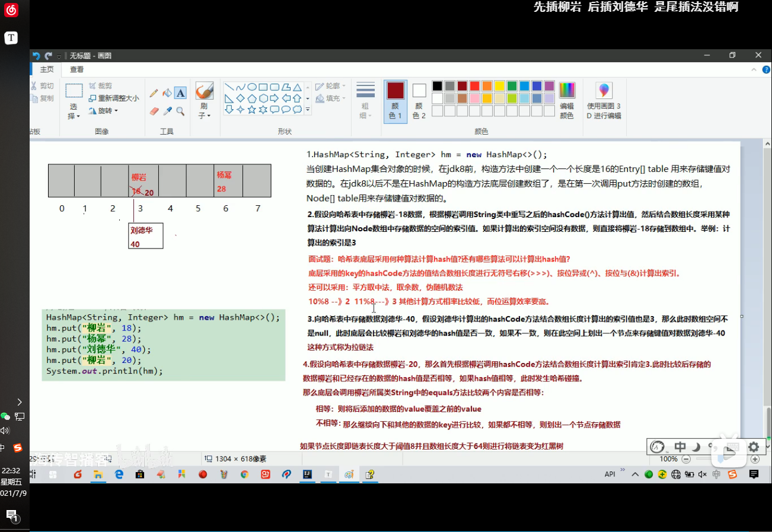
Task: Choose the Triangle shape
Action: [298, 87]
